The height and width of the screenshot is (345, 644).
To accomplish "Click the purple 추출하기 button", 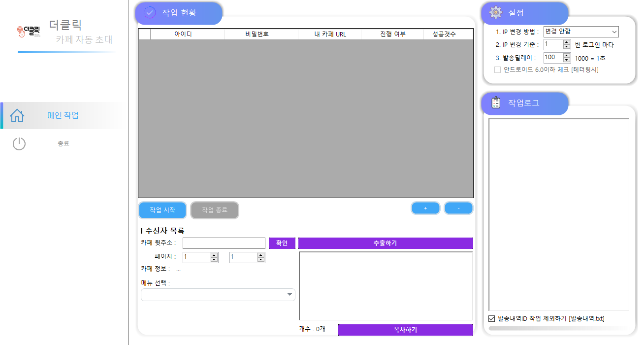I will pyautogui.click(x=385, y=243).
